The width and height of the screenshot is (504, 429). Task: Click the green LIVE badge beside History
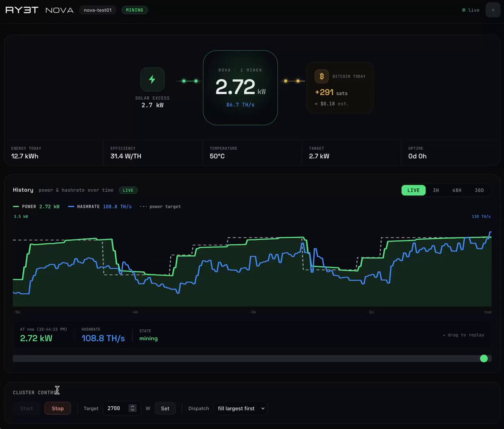128,191
